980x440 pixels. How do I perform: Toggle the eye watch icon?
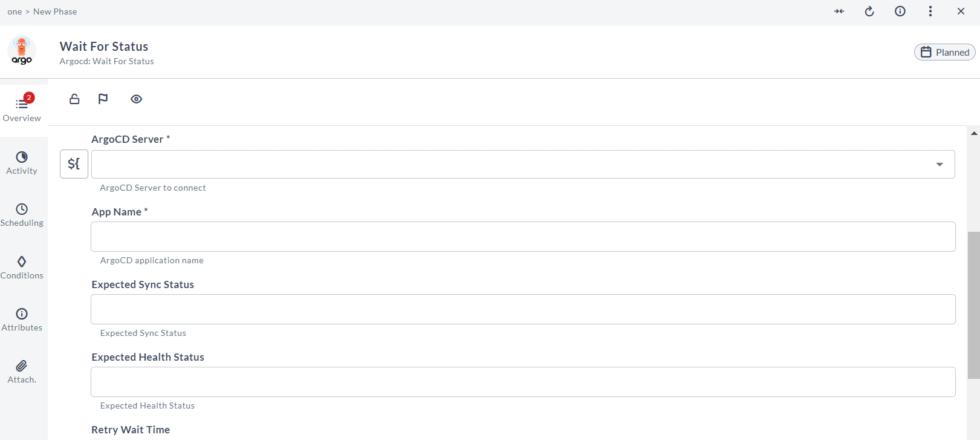click(x=137, y=99)
